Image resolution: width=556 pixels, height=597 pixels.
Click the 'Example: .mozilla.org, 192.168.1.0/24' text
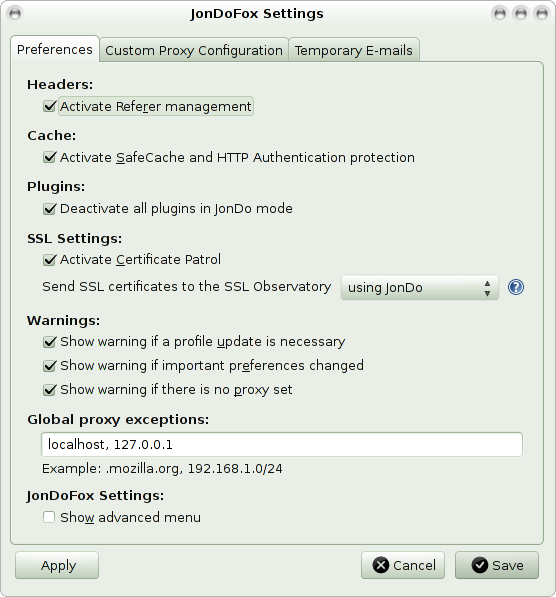(162, 469)
